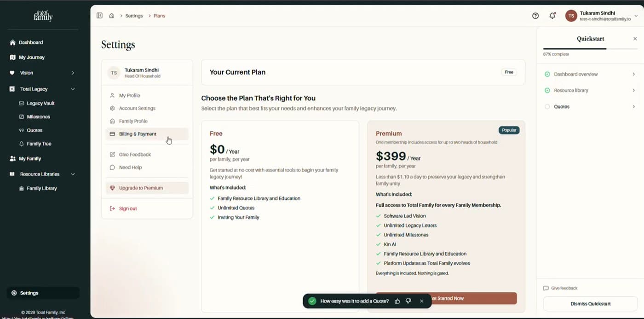Click the Settings breadcrumb link
Viewport: 644px width, 319px height.
[x=134, y=16]
